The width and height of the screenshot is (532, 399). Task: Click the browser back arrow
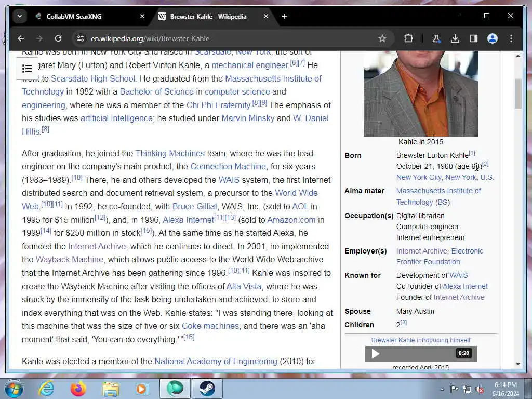pyautogui.click(x=21, y=38)
